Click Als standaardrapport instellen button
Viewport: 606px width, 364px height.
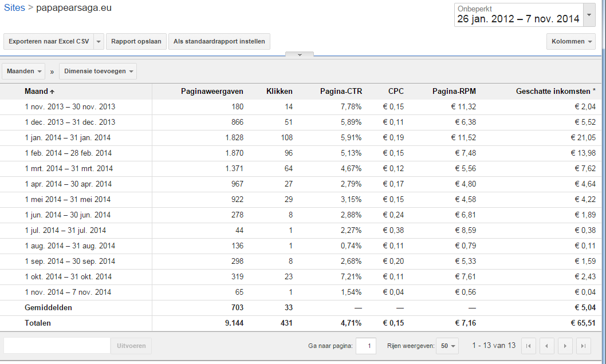coord(219,42)
